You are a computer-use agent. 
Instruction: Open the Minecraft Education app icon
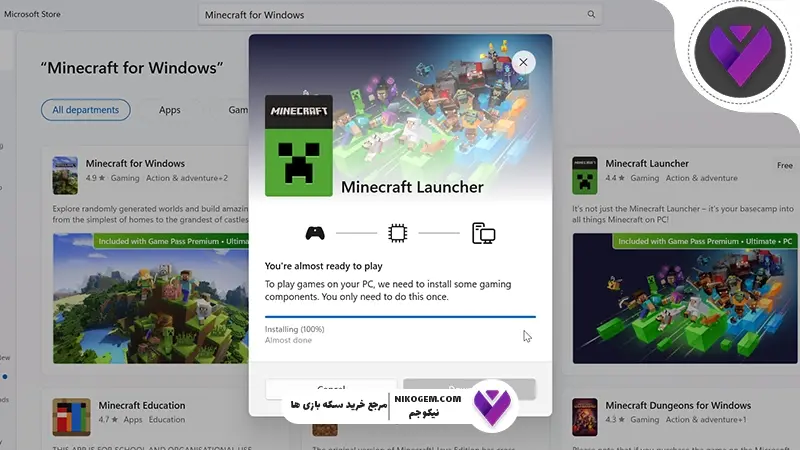pyautogui.click(x=71, y=417)
